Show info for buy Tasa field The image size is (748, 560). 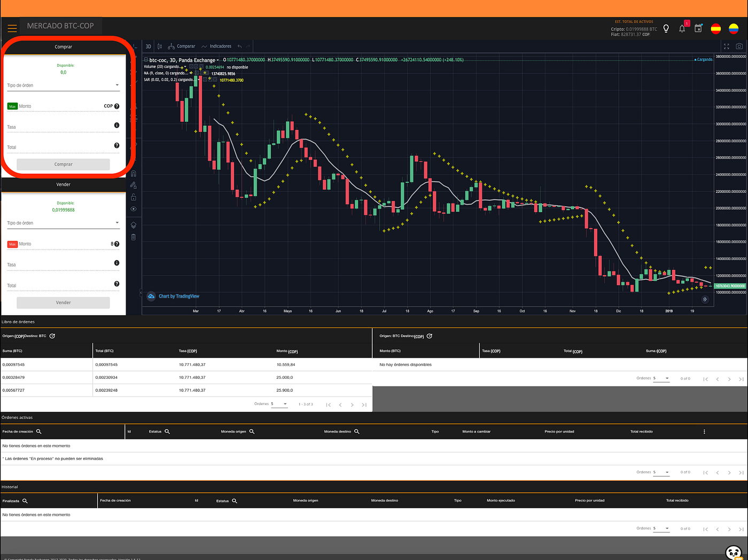tap(116, 125)
